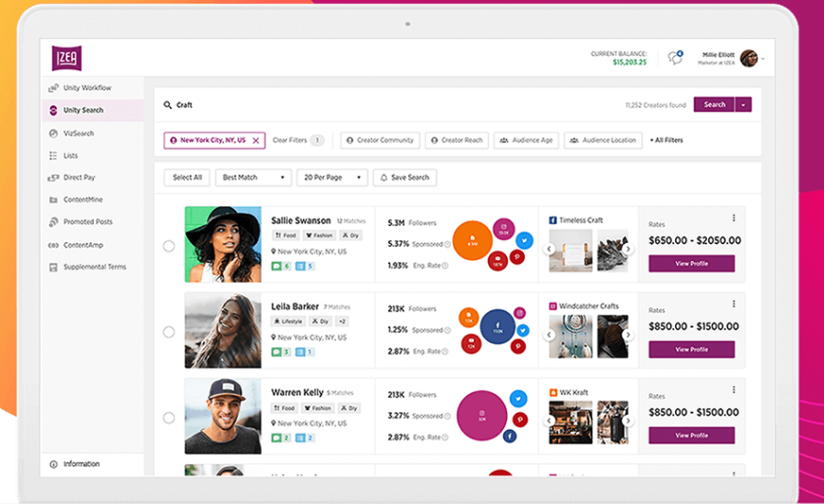The image size is (824, 504).
Task: Open Unity Workflow in the sidebar
Action: (86, 88)
